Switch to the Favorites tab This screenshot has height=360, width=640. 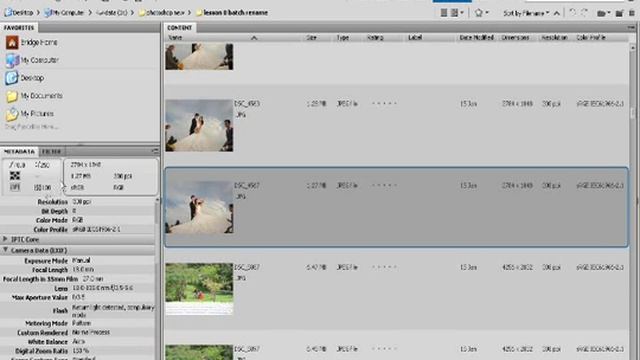point(19,28)
